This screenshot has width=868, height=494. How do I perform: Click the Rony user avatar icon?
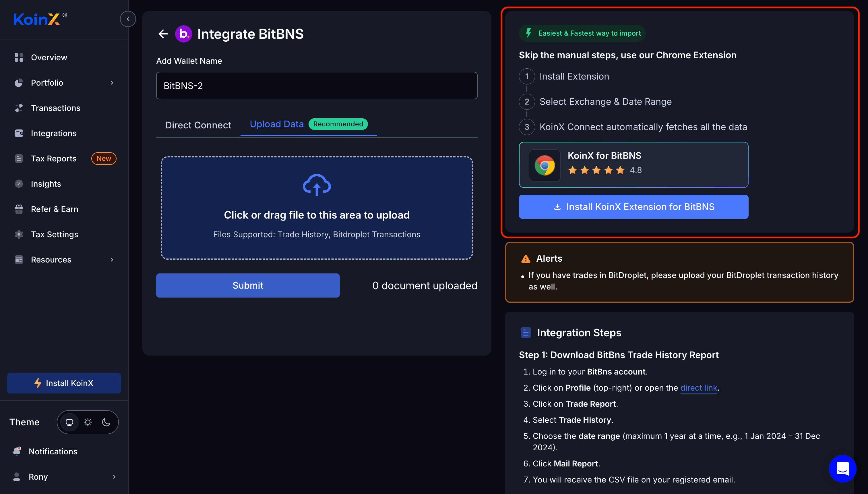[x=17, y=477]
